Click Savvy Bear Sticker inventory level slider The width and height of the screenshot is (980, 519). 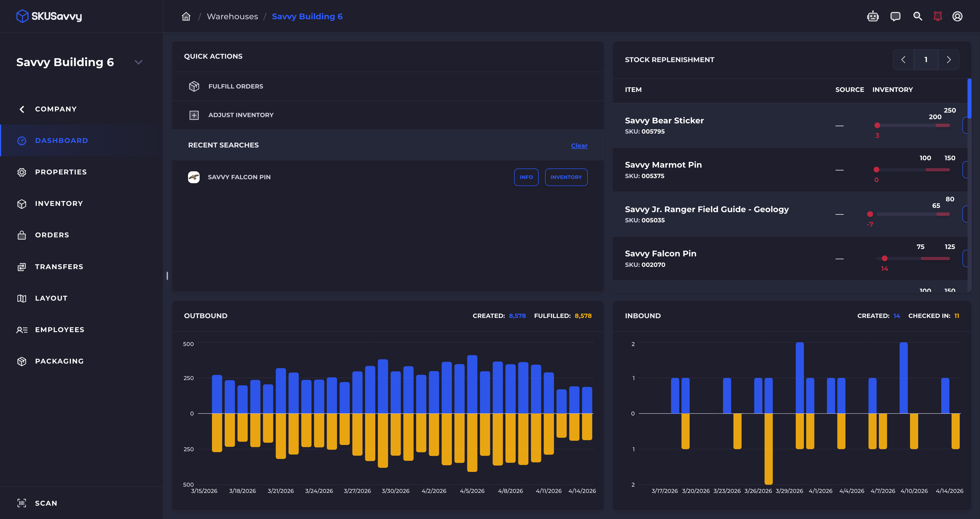[x=913, y=125]
